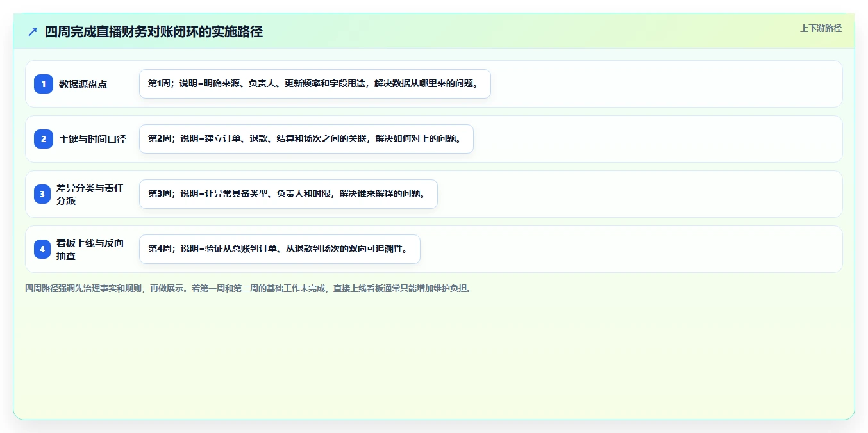Select step number badge 1

pos(44,84)
